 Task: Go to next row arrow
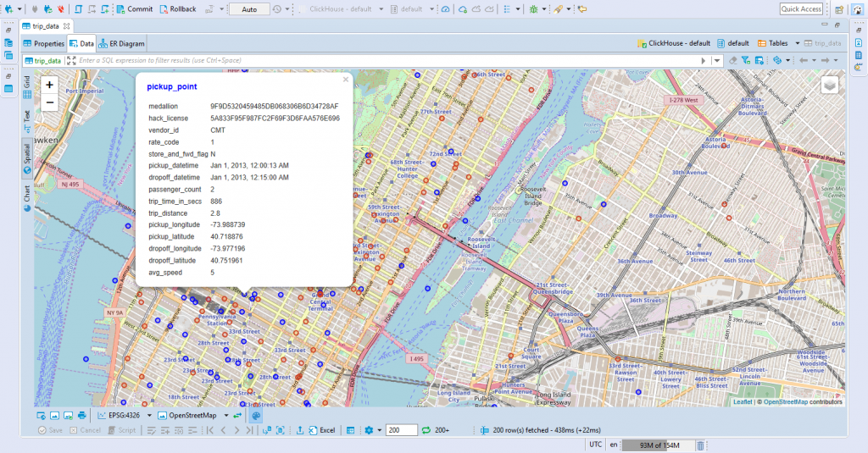click(x=236, y=430)
